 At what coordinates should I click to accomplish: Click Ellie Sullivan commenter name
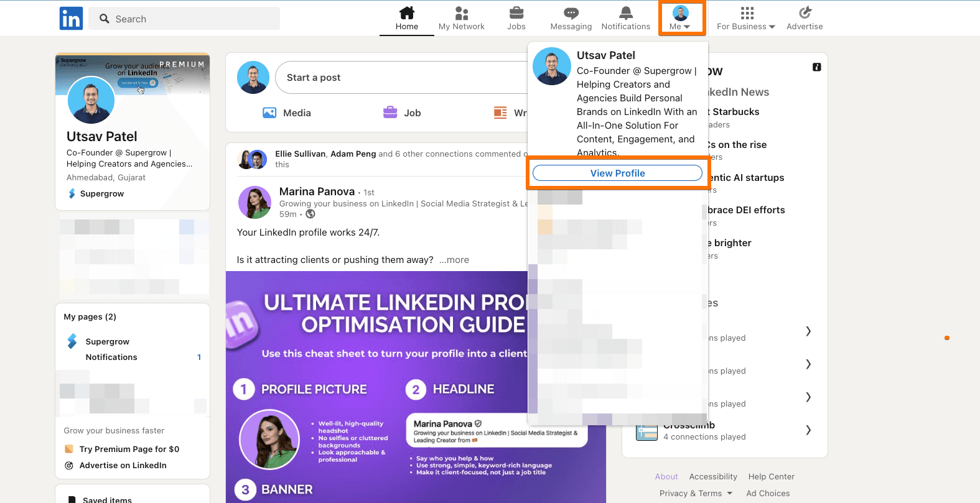click(301, 154)
